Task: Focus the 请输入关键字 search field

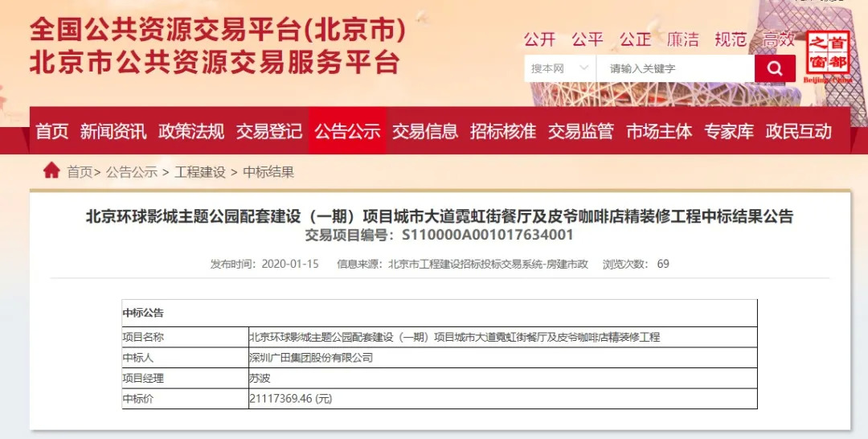Action: [x=675, y=68]
